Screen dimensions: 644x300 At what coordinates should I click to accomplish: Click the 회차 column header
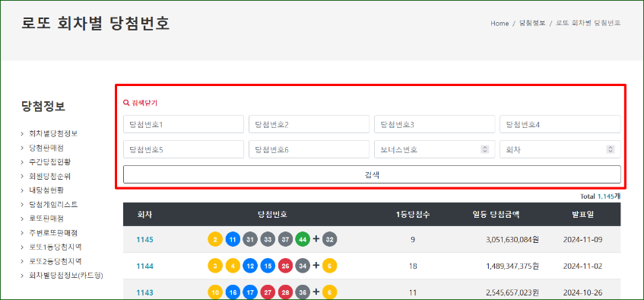click(145, 215)
